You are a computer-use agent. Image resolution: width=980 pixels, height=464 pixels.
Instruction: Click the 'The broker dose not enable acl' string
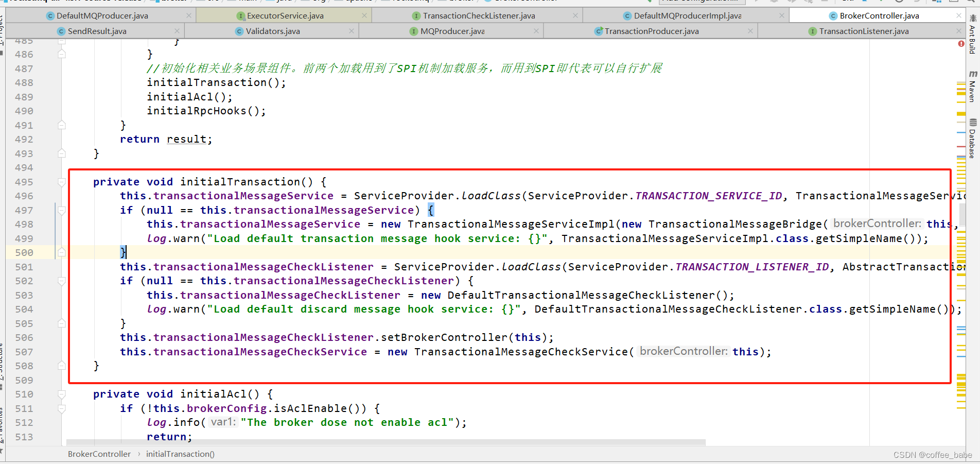pos(347,423)
